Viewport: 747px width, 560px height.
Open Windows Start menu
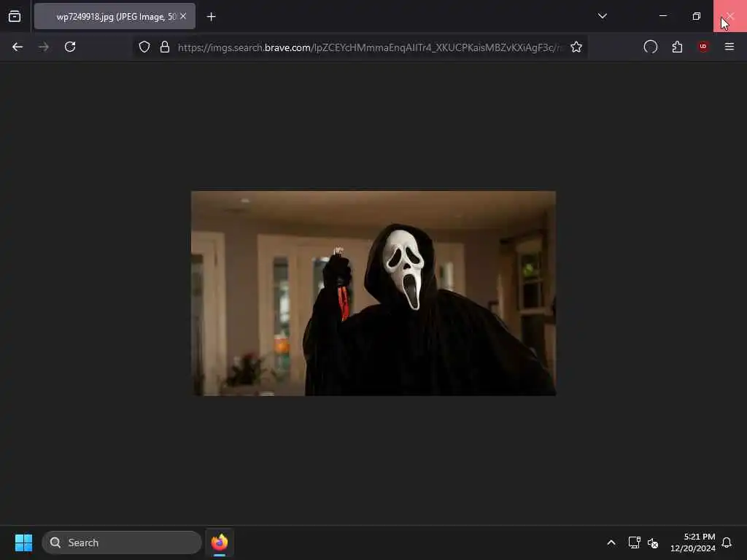point(23,542)
